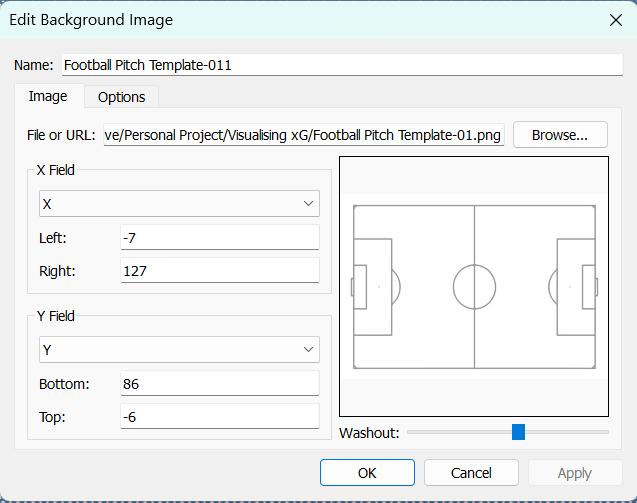The image size is (637, 503).
Task: Close the Edit Background Image dialog
Action: pos(615,19)
